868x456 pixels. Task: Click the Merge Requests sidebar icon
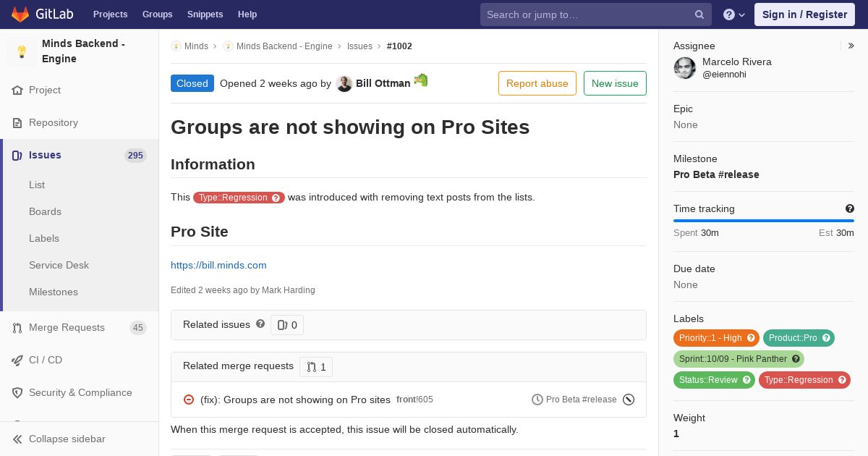point(17,328)
